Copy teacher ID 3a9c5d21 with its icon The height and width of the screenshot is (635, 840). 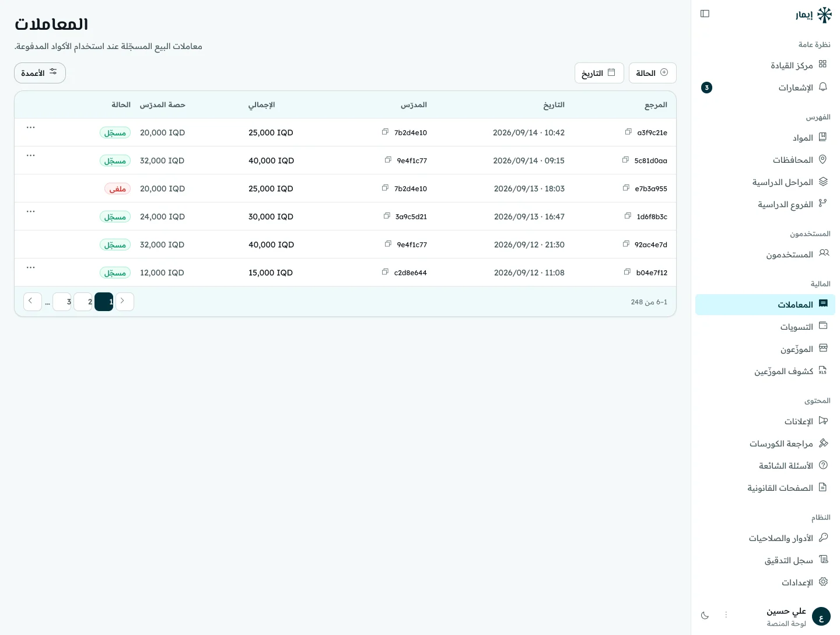pos(387,216)
